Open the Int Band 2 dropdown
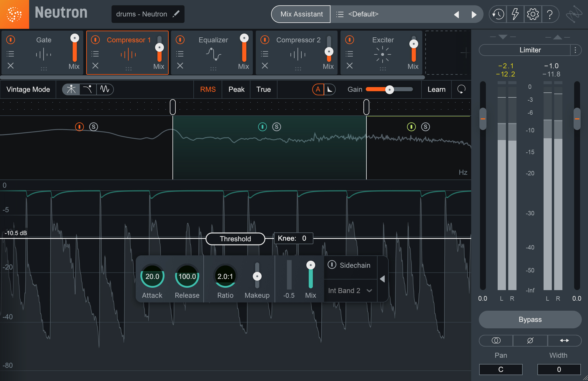Image resolution: width=588 pixels, height=381 pixels. [x=350, y=291]
